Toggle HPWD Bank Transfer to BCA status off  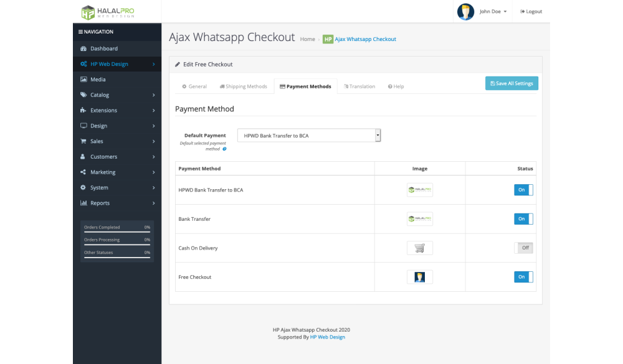pos(523,190)
